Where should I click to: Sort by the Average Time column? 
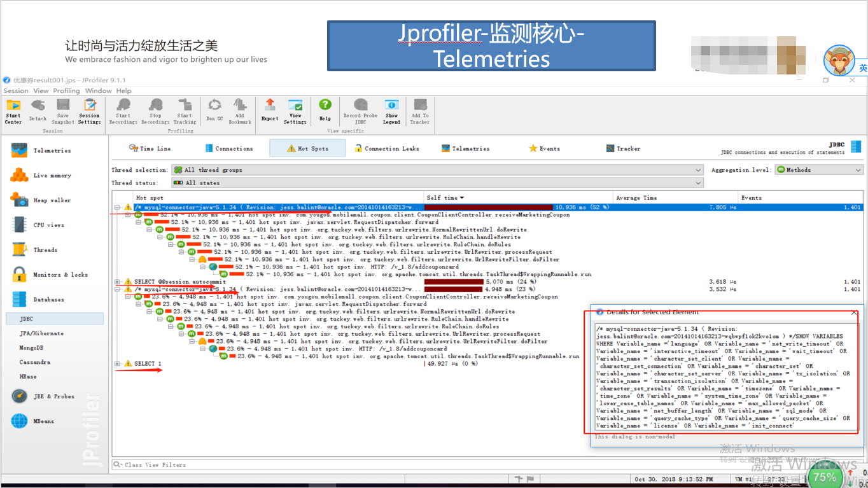pos(676,198)
